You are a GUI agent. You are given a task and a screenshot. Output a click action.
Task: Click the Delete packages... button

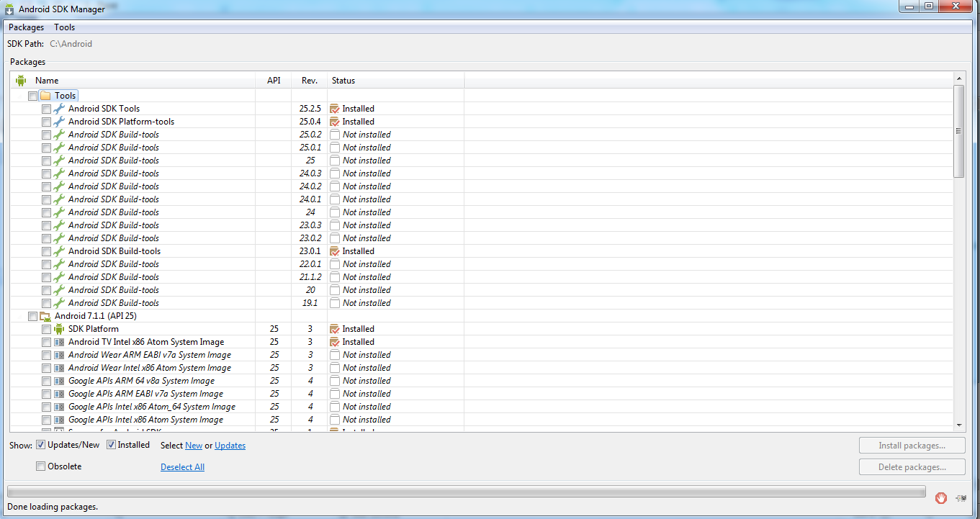(x=912, y=467)
